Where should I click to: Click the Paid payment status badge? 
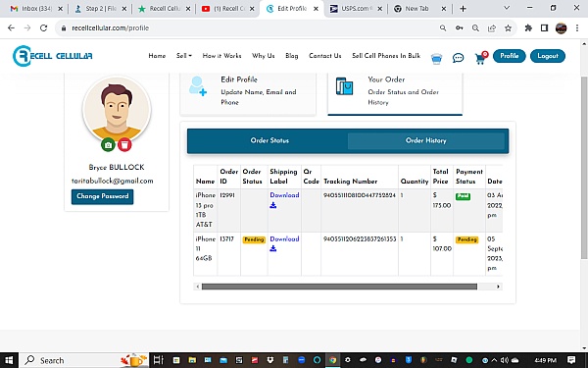[x=463, y=196]
